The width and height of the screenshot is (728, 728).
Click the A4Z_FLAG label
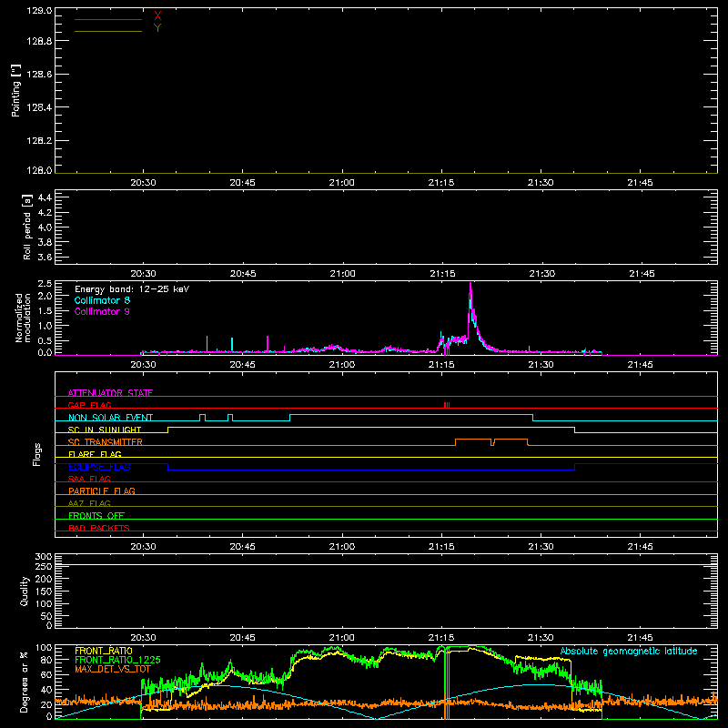click(89, 503)
